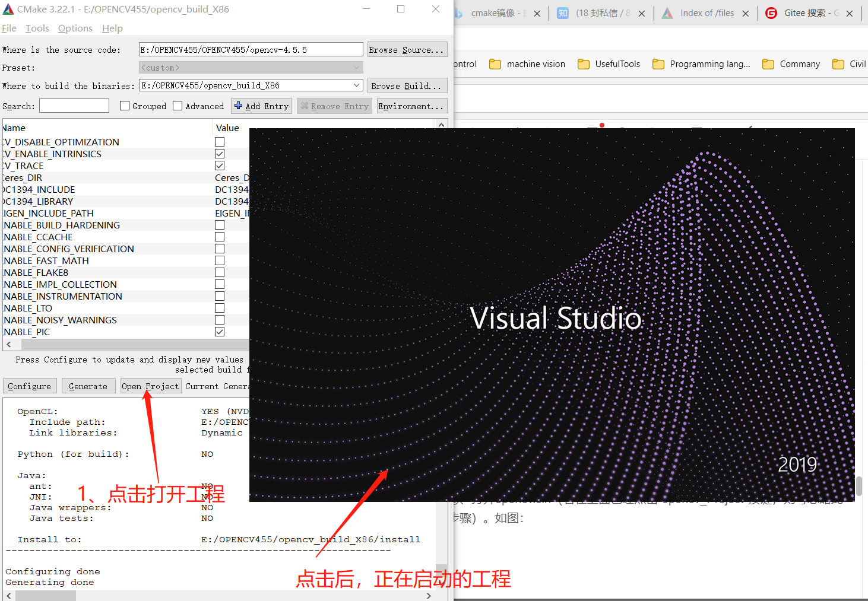Viewport: 868px width, 601px height.
Task: Click the CMake logo in the title bar
Action: point(8,9)
